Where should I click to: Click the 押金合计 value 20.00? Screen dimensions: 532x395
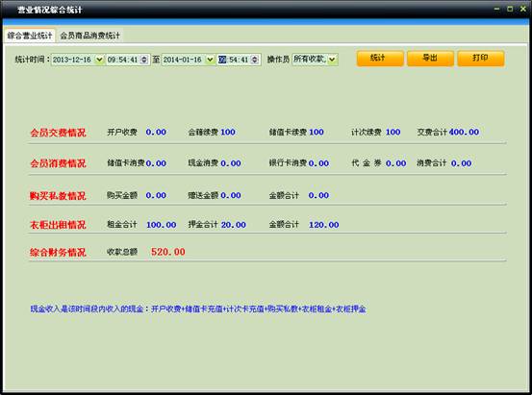click(234, 225)
